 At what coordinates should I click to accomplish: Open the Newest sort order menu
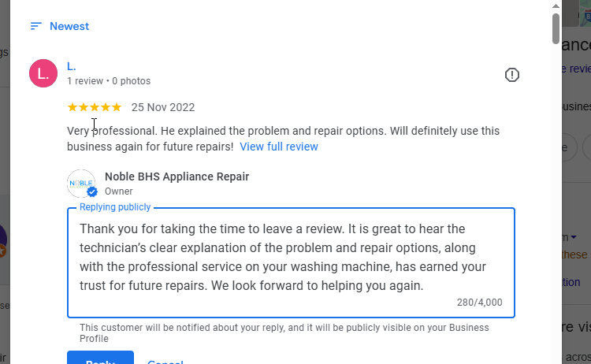click(x=69, y=26)
